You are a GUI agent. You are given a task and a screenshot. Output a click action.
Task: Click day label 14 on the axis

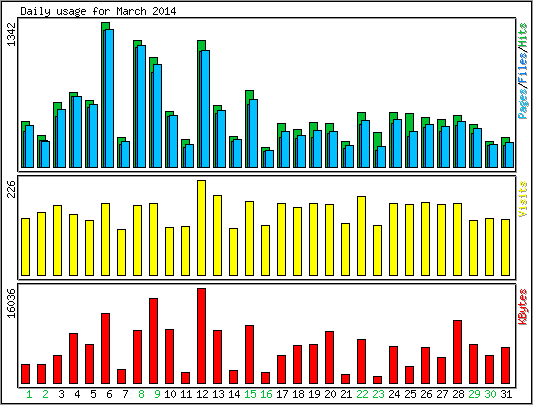[234, 394]
